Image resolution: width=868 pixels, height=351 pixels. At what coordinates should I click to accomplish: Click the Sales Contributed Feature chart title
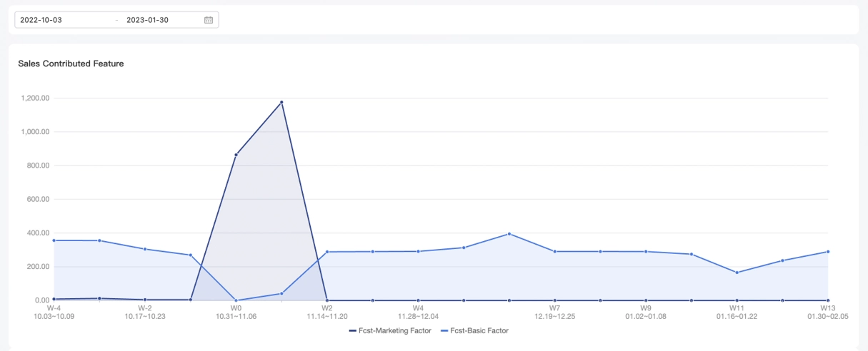tap(71, 63)
